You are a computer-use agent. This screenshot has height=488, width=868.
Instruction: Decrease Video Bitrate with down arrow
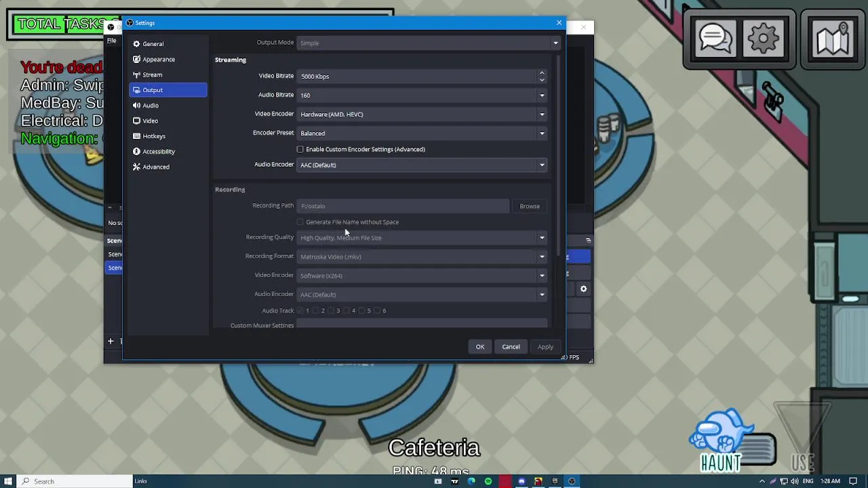pos(542,80)
